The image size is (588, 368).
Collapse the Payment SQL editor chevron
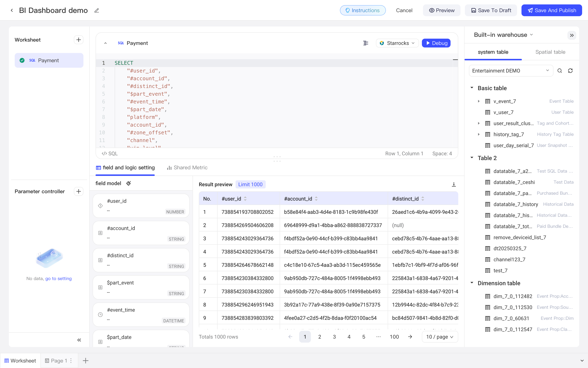click(x=105, y=43)
